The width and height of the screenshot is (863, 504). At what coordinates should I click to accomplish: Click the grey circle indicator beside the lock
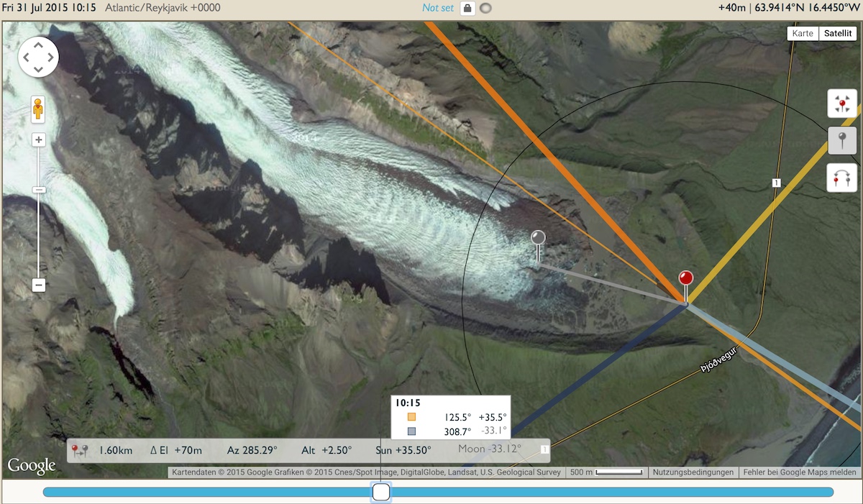click(x=486, y=9)
